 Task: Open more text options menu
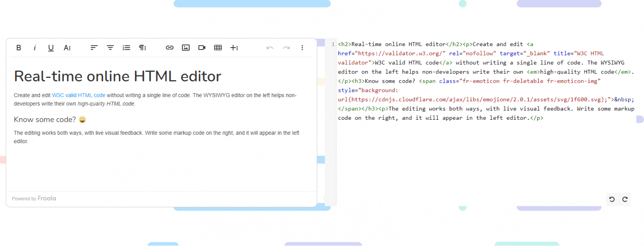click(67, 48)
